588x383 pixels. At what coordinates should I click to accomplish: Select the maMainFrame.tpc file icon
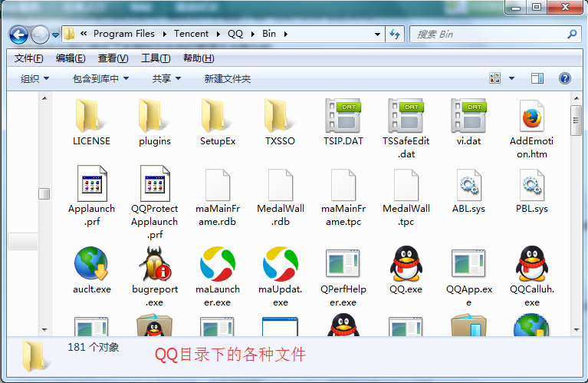(x=343, y=185)
